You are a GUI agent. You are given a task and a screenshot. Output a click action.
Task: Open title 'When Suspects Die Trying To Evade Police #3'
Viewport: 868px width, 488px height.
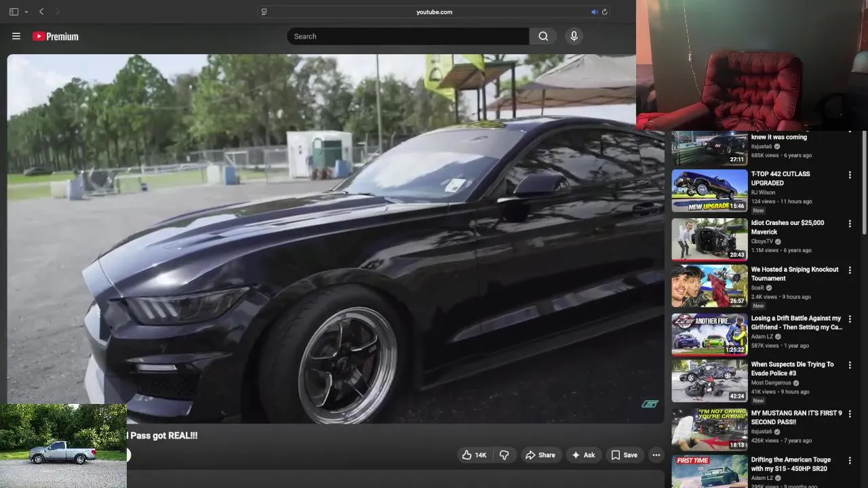792,369
